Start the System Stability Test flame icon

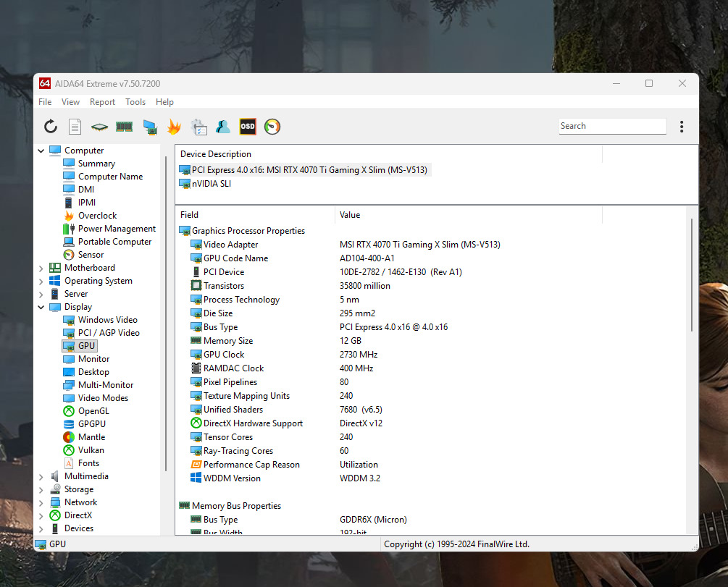(x=174, y=126)
